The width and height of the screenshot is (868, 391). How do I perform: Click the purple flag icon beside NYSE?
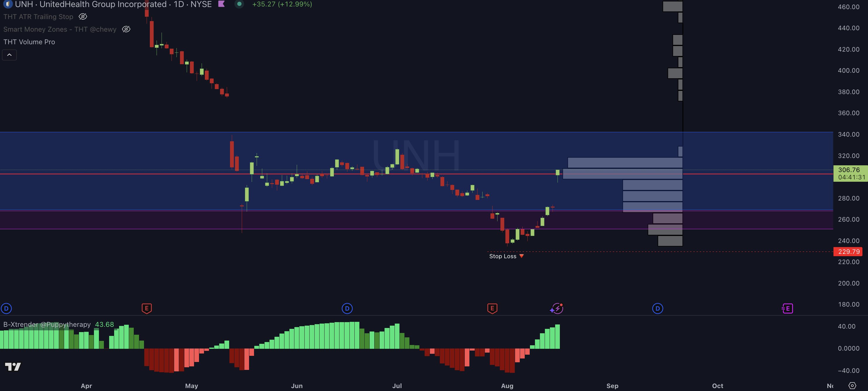click(x=221, y=4)
